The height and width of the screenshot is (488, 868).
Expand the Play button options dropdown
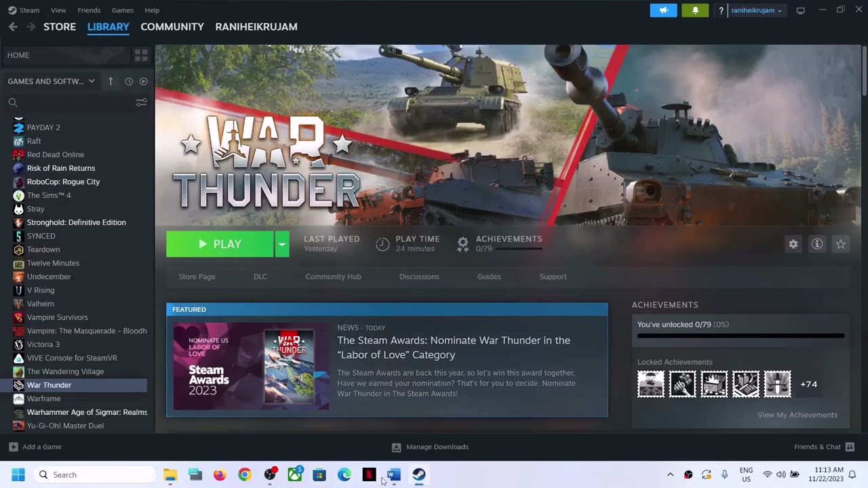[x=282, y=244]
